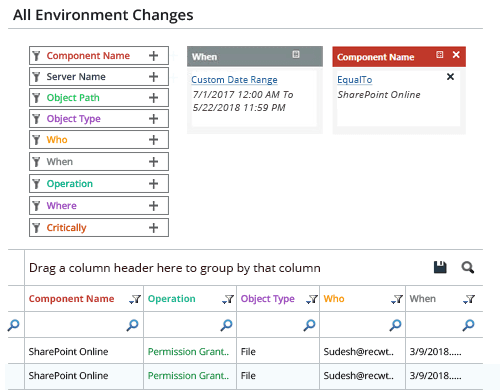Open the Custom Date Range link
The height and width of the screenshot is (390, 500).
pos(234,80)
